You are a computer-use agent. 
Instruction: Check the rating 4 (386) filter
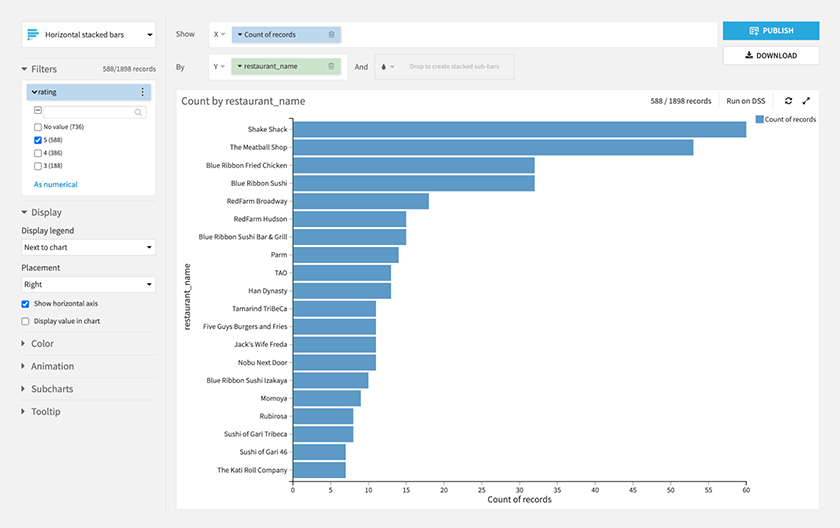(38, 153)
